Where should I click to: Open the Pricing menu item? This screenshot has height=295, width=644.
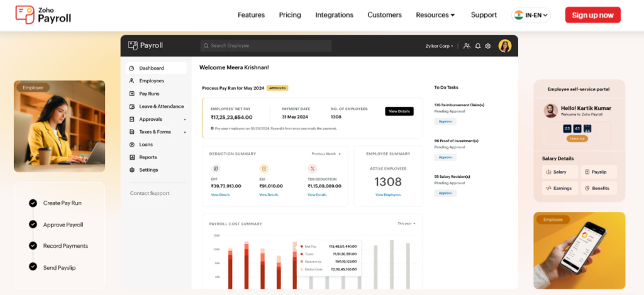(x=290, y=15)
